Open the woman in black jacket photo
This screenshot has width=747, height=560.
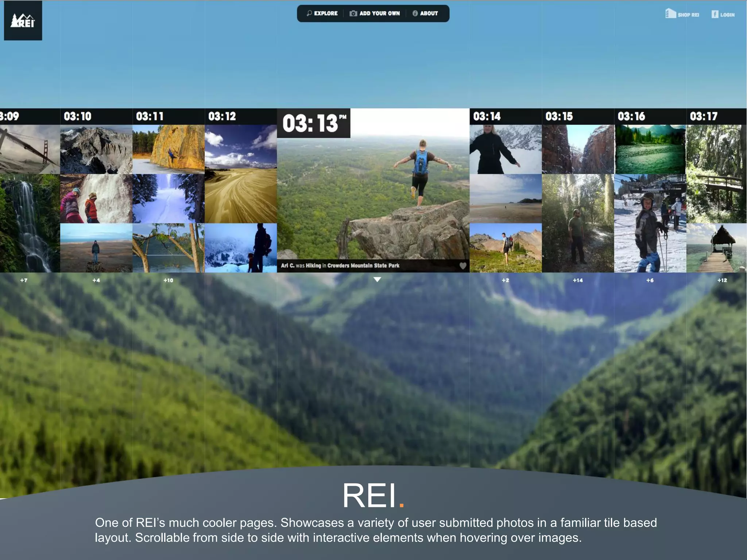tap(506, 149)
